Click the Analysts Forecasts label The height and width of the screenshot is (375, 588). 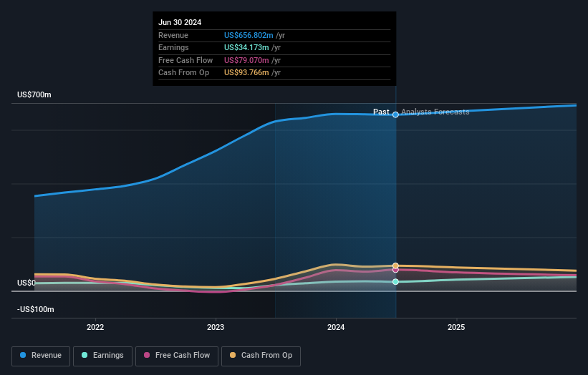[x=435, y=112]
